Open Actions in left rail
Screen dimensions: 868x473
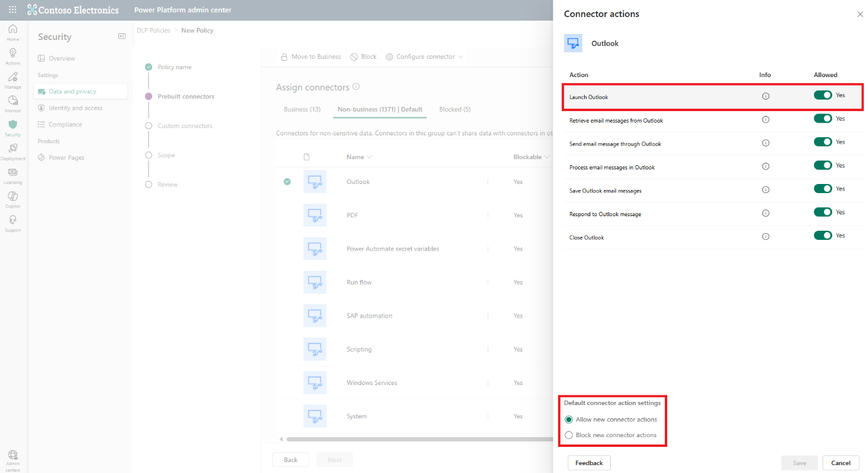pos(13,56)
